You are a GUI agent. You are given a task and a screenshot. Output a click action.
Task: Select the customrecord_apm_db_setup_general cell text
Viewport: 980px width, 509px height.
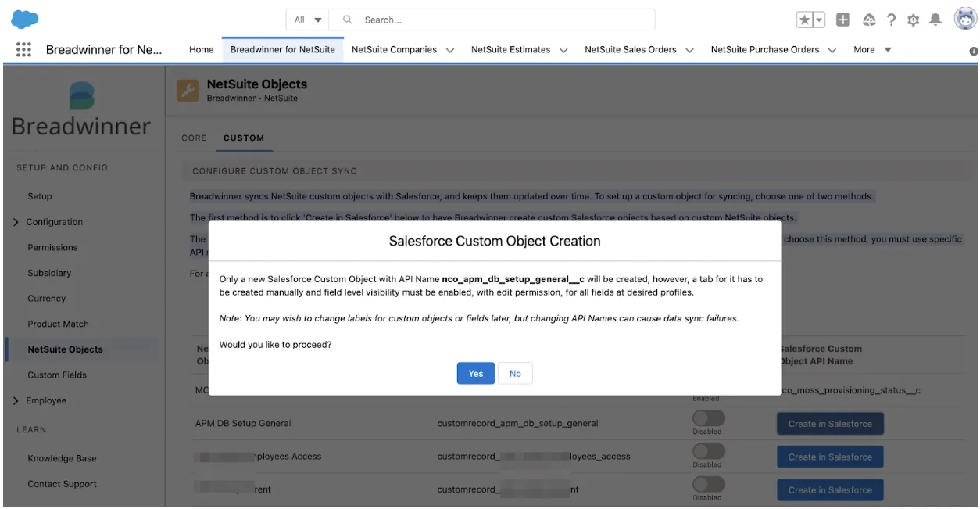[x=517, y=424]
